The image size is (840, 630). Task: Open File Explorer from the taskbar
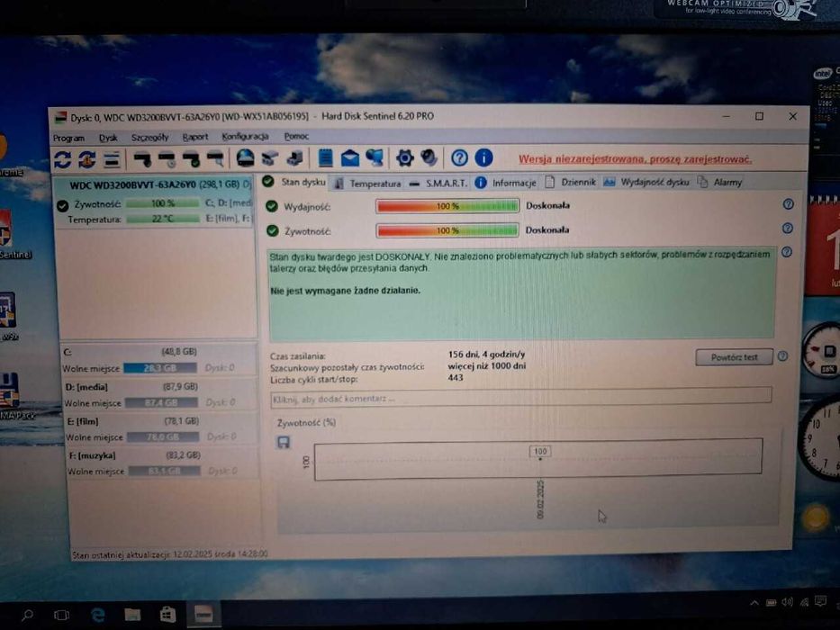click(132, 615)
